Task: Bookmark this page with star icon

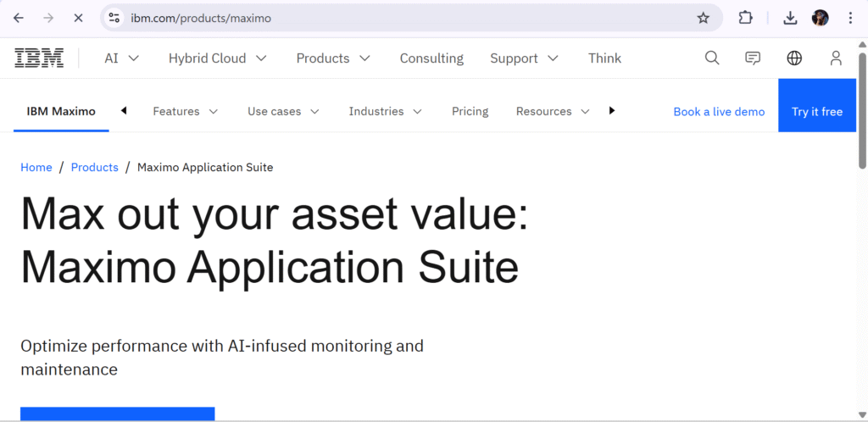Action: coord(703,18)
